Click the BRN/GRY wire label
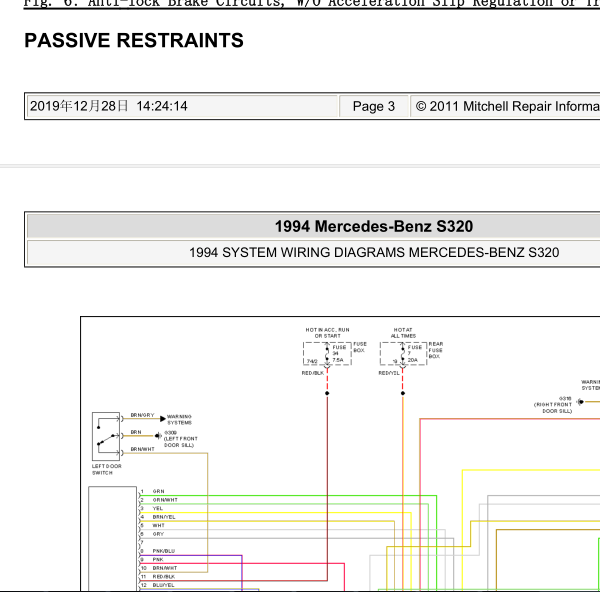The height and width of the screenshot is (592, 600). (142, 415)
